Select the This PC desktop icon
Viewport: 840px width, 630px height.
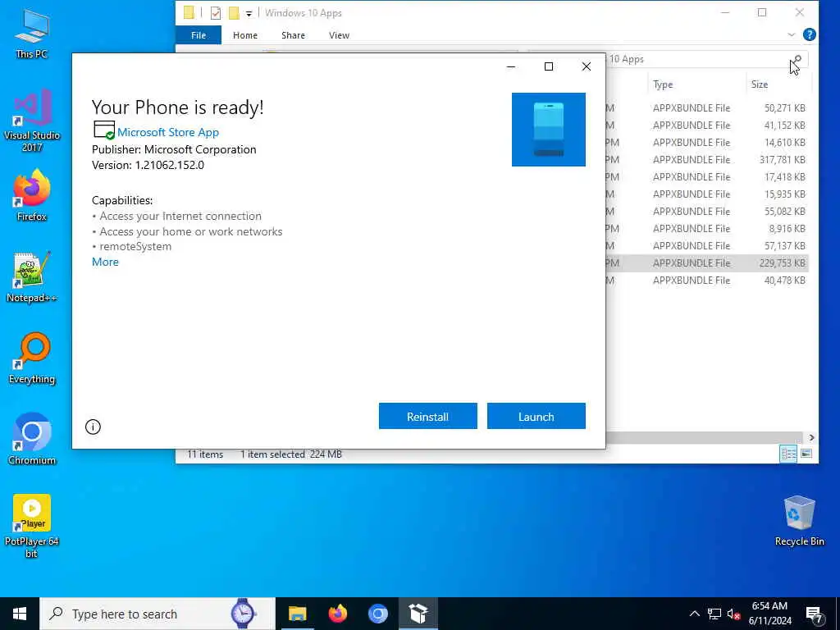point(32,34)
